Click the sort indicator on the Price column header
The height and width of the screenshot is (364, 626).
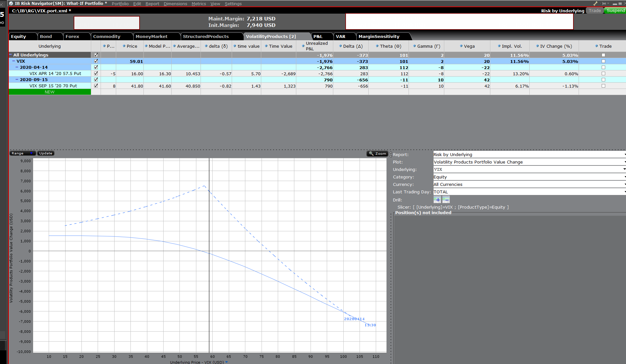pyautogui.click(x=123, y=46)
